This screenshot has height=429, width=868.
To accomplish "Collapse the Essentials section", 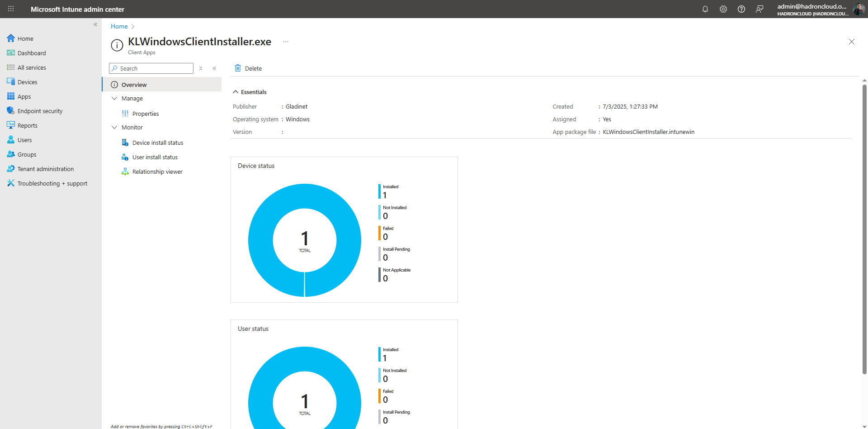I will point(236,92).
